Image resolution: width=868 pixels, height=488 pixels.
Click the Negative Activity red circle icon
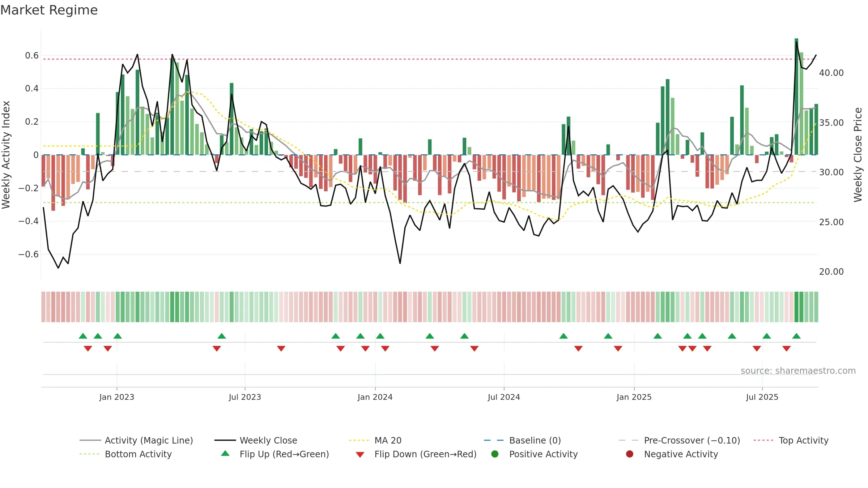(x=630, y=454)
